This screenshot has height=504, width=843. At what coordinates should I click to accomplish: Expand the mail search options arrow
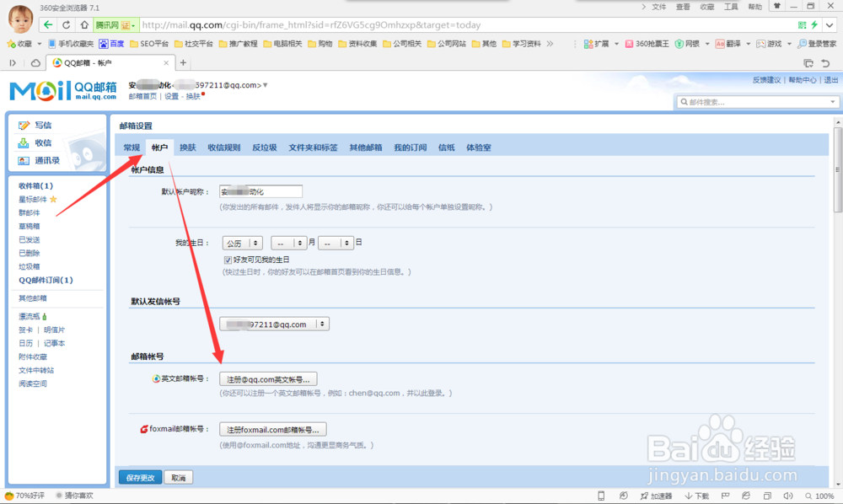click(x=832, y=101)
